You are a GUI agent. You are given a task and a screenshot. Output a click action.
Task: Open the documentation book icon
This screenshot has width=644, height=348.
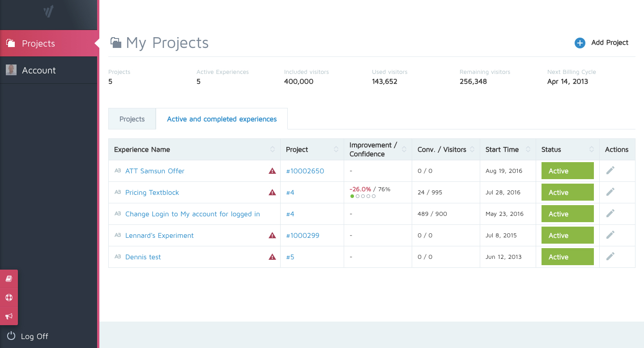(9, 279)
